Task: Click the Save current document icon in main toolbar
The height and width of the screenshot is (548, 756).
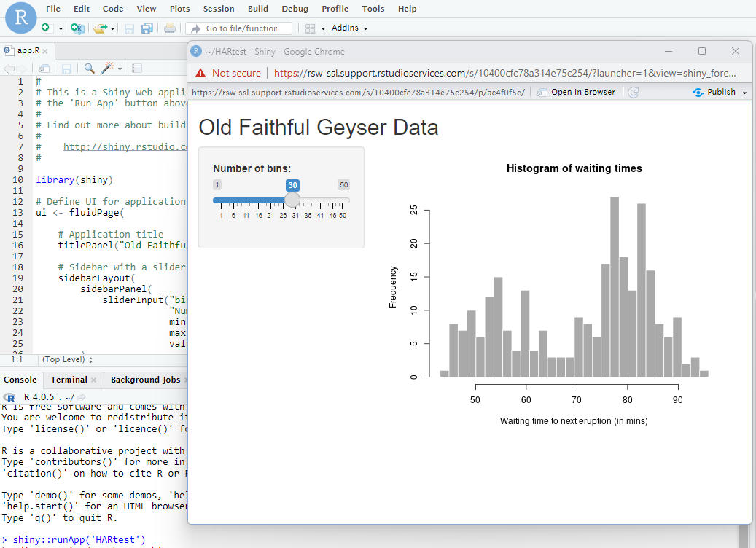Action: tap(129, 28)
